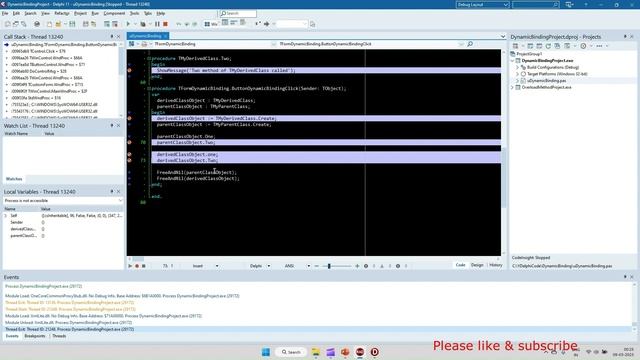Open the Refactor menu
The image size is (640, 360).
pyautogui.click(x=62, y=13)
